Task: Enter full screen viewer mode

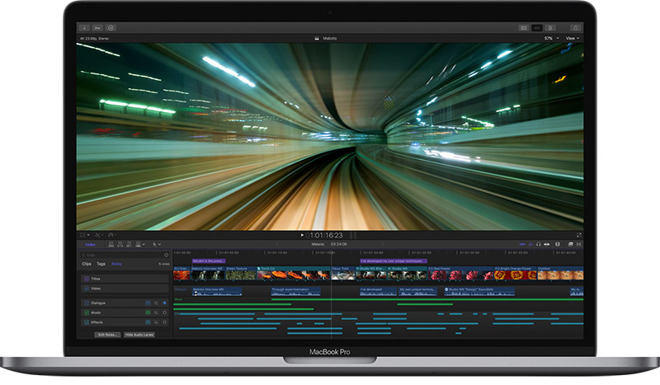Action: point(579,235)
